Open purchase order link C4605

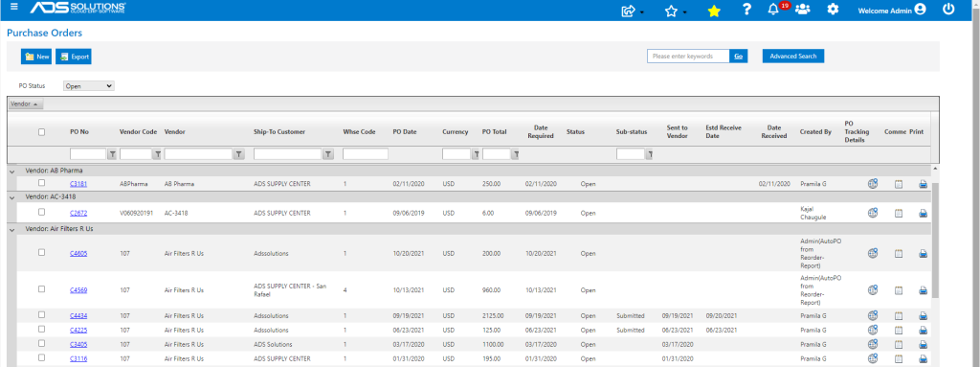(x=78, y=254)
